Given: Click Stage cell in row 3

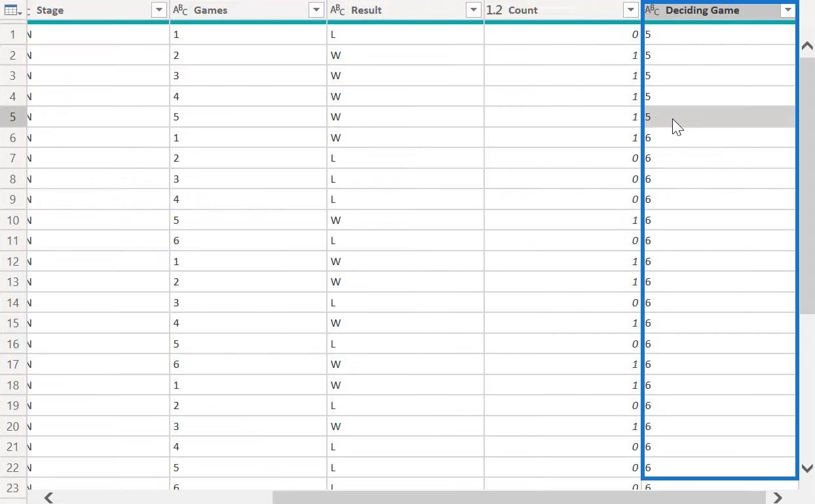Looking at the screenshot, I should coord(98,76).
